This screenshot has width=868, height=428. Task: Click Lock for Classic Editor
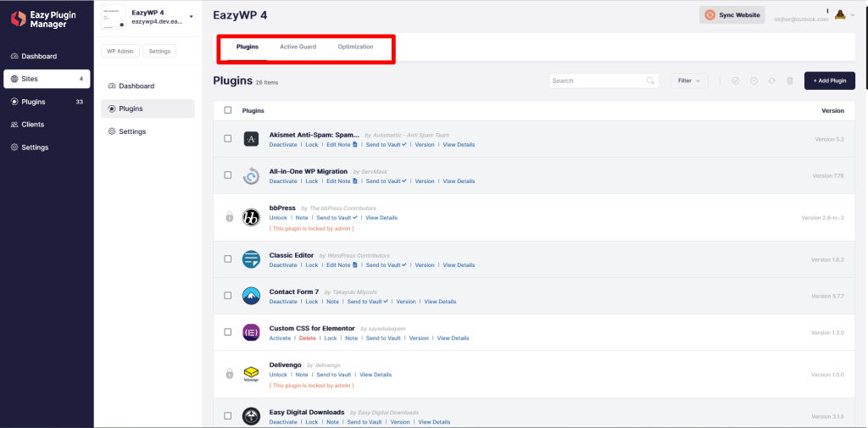pyautogui.click(x=312, y=265)
